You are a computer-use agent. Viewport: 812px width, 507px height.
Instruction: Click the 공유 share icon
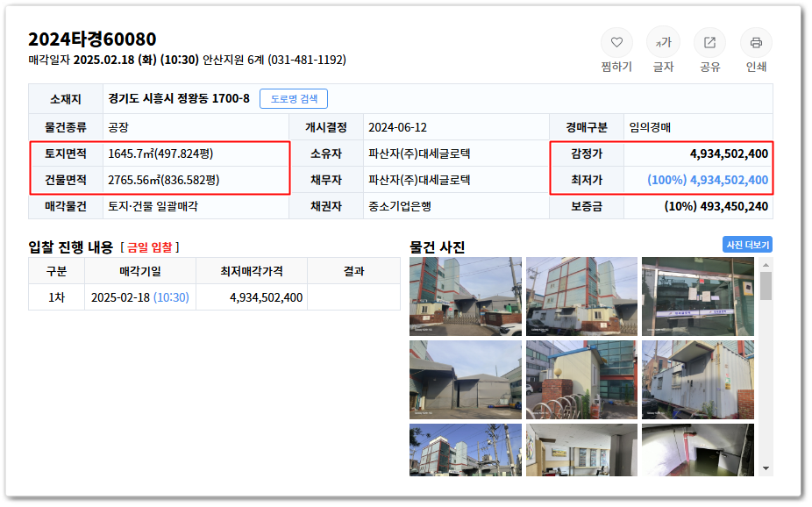(x=709, y=42)
